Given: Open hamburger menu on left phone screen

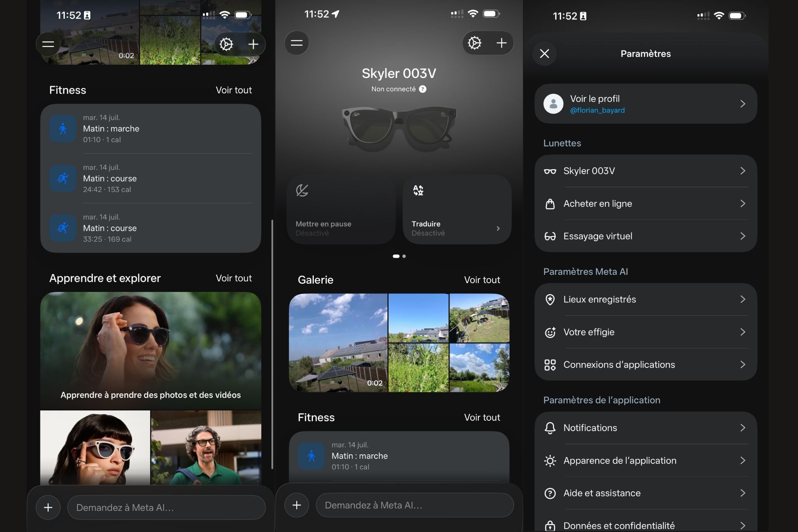Looking at the screenshot, I should pos(48,44).
